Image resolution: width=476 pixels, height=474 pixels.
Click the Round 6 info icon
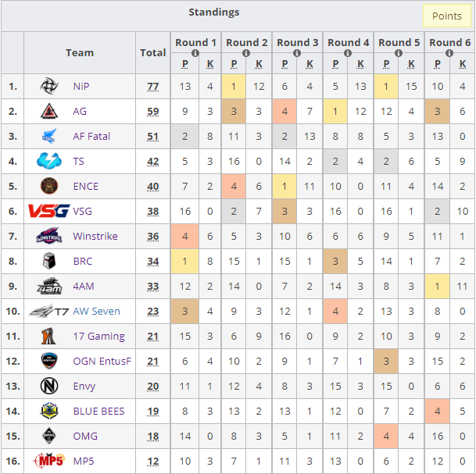click(x=449, y=53)
